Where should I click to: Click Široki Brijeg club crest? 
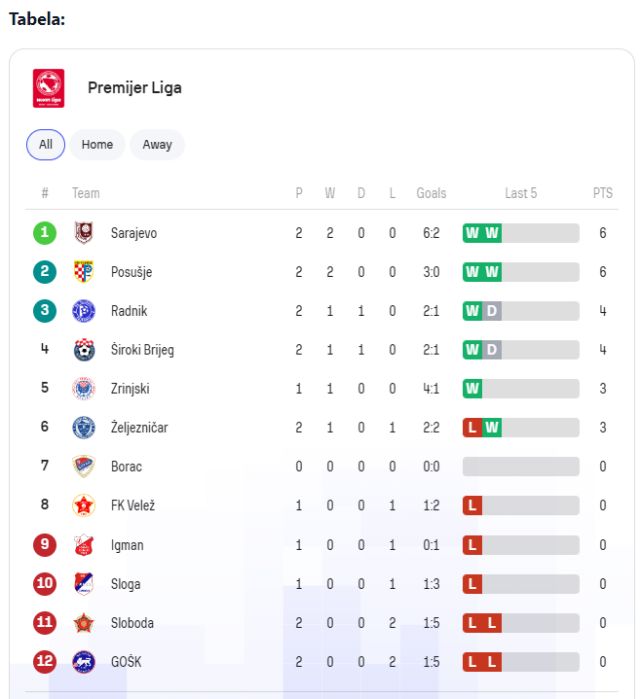point(84,350)
